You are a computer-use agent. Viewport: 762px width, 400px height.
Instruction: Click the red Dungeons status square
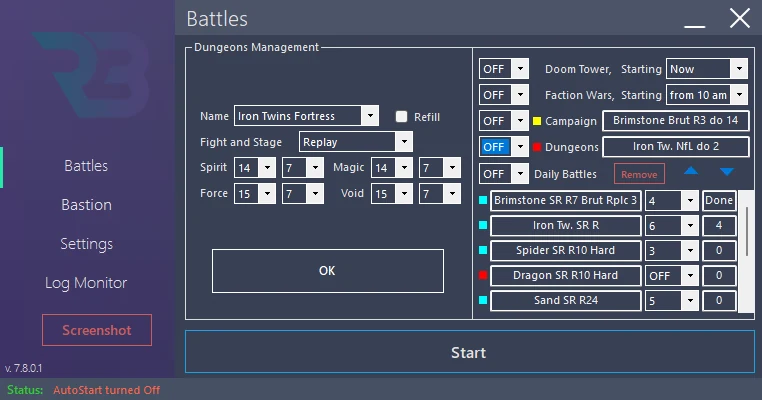pyautogui.click(x=537, y=147)
